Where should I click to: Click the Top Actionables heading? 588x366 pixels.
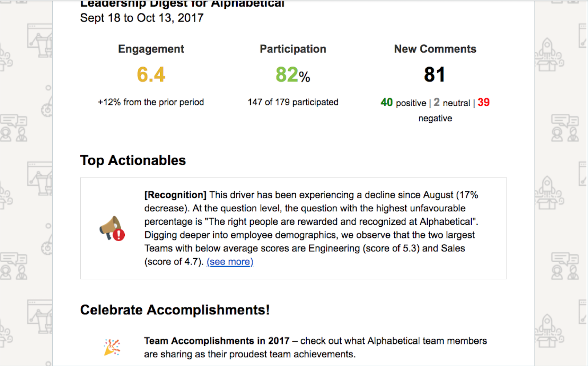(x=133, y=160)
